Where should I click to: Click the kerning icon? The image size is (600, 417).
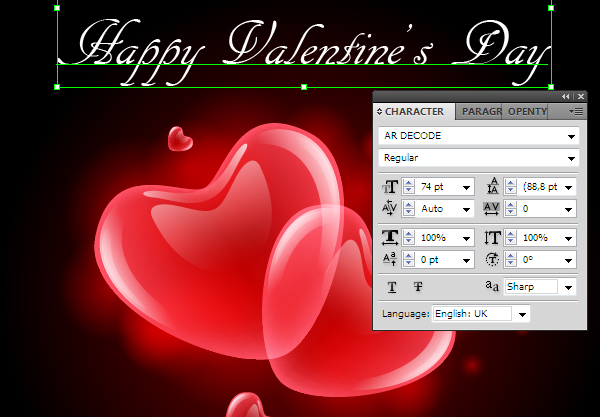(x=390, y=209)
